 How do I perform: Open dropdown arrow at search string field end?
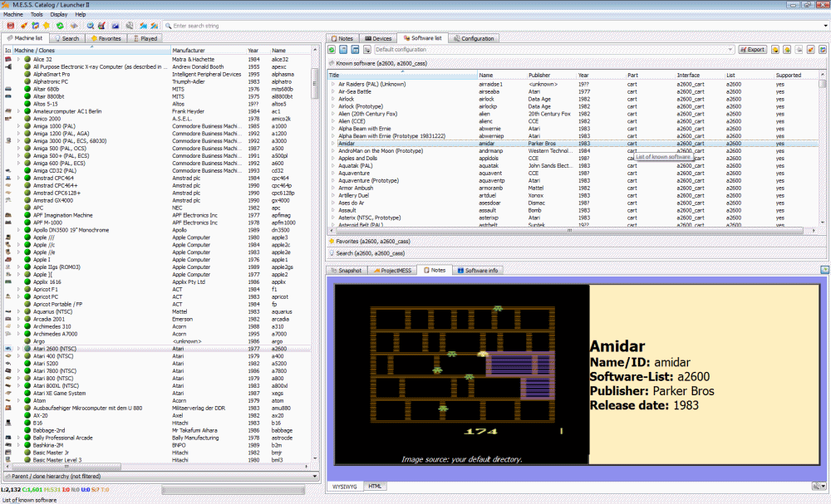[824, 26]
